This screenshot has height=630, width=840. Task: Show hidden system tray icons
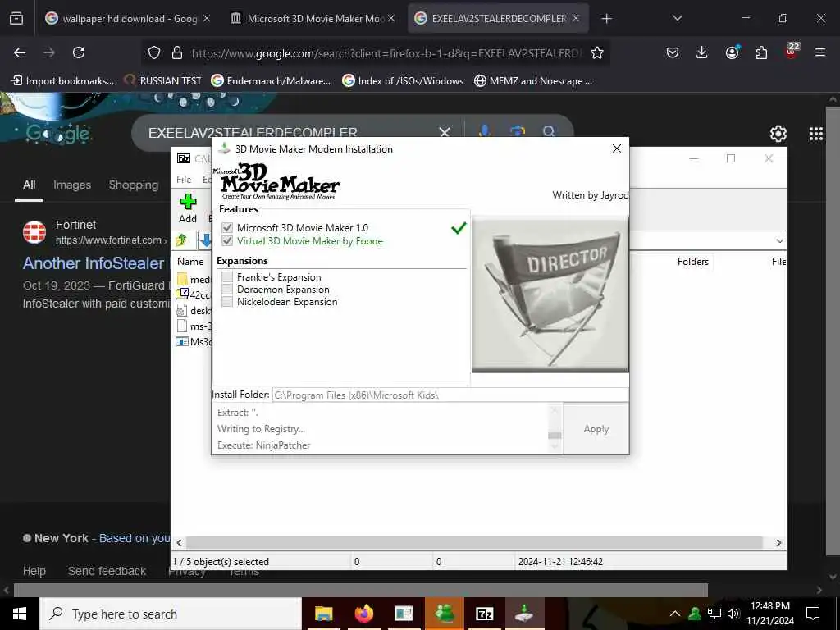[675, 614]
